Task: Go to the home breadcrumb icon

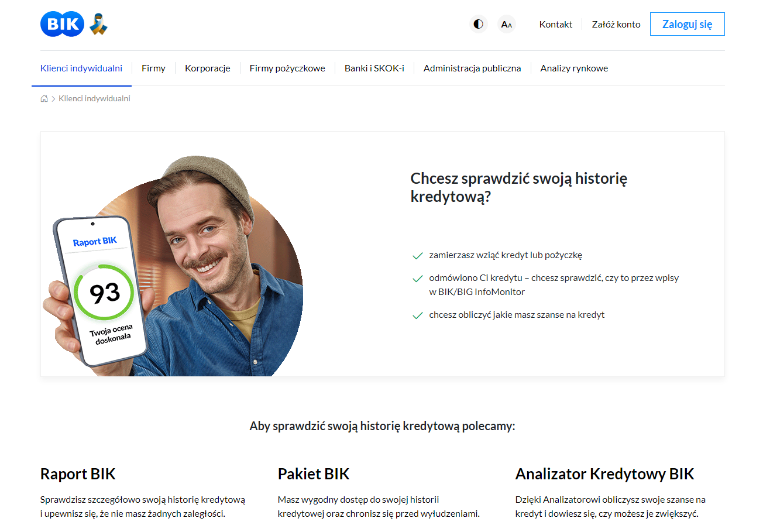Action: click(x=44, y=98)
